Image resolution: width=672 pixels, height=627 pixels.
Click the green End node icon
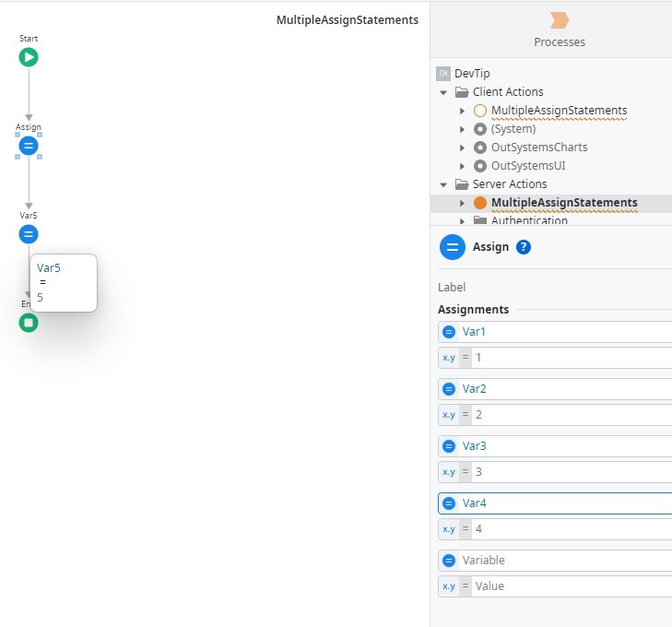coord(29,323)
